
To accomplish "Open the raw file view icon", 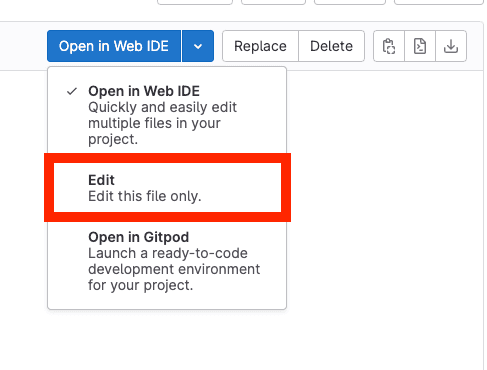I will [x=420, y=46].
